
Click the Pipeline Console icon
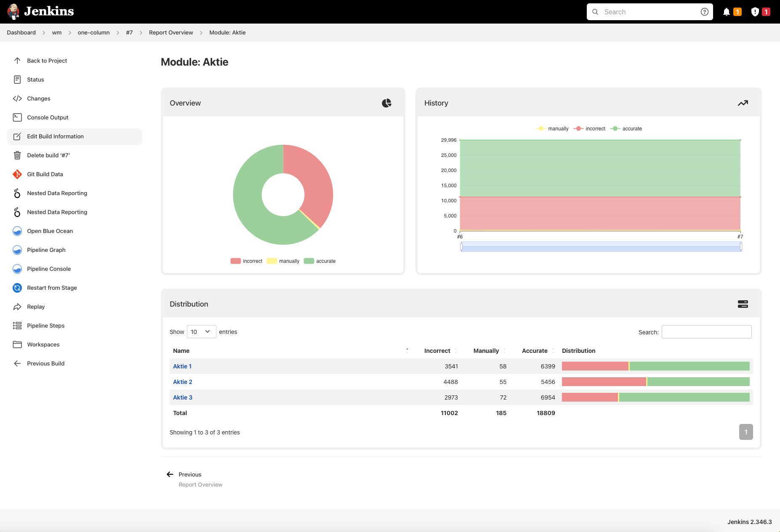coord(17,269)
